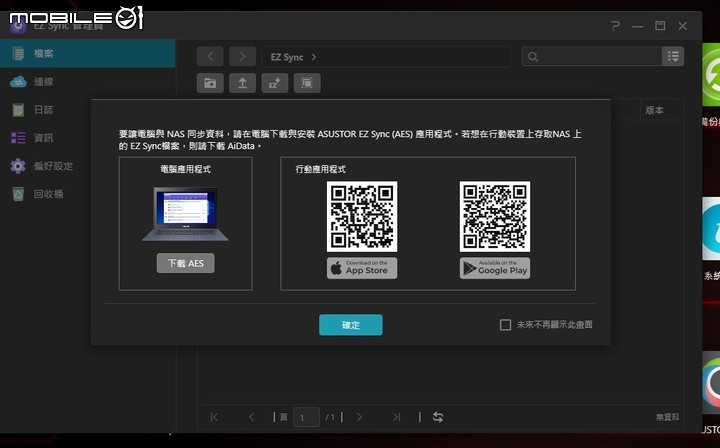Go to the previous page in pager
Image resolution: width=720 pixels, height=448 pixels.
251,417
